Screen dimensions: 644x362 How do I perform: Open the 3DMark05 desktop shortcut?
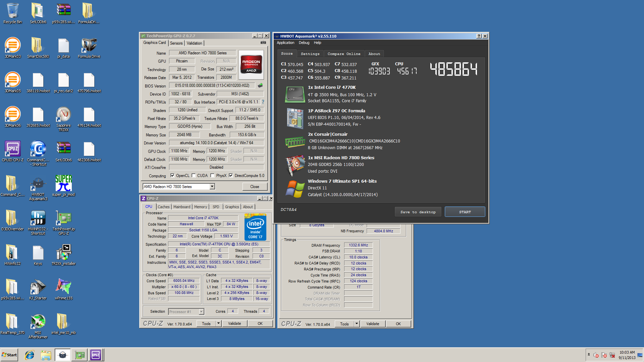pos(12,82)
